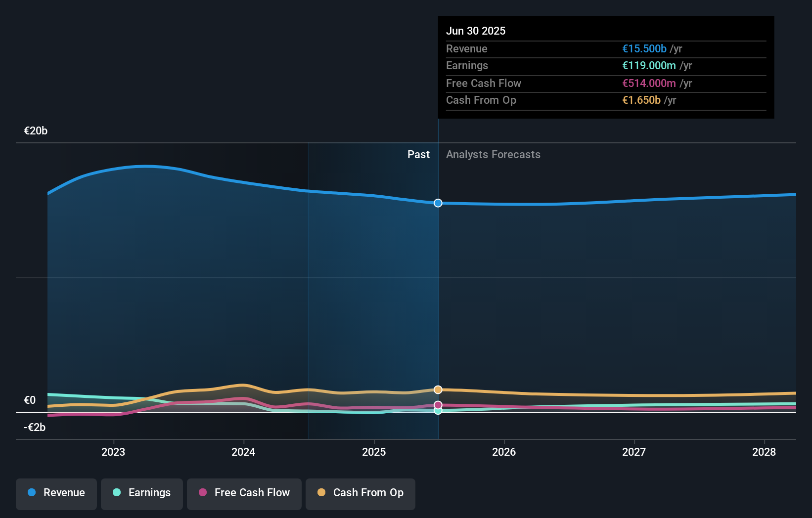The height and width of the screenshot is (518, 812).
Task: Toggle the Revenue series visibility
Action: pyautogui.click(x=56, y=493)
